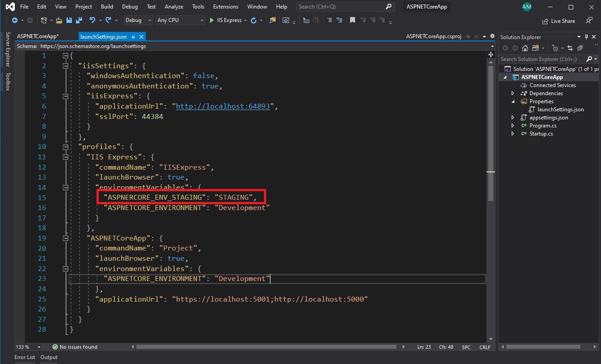Open the Server Explorer side tab
The height and width of the screenshot is (364, 601).
[8, 50]
